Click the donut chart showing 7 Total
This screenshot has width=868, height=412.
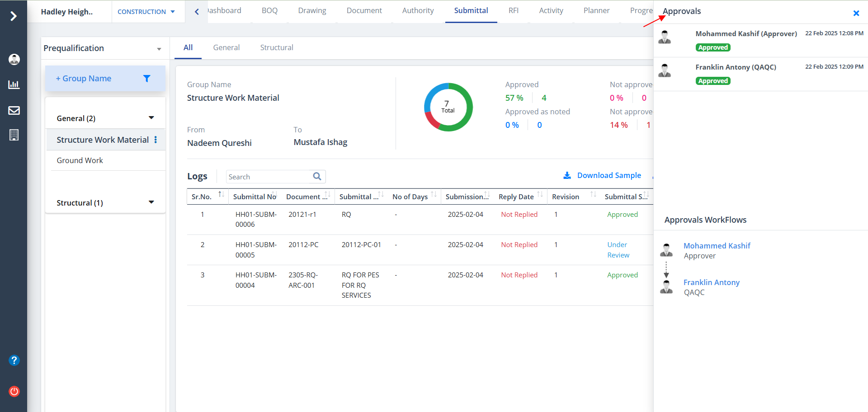pos(448,107)
